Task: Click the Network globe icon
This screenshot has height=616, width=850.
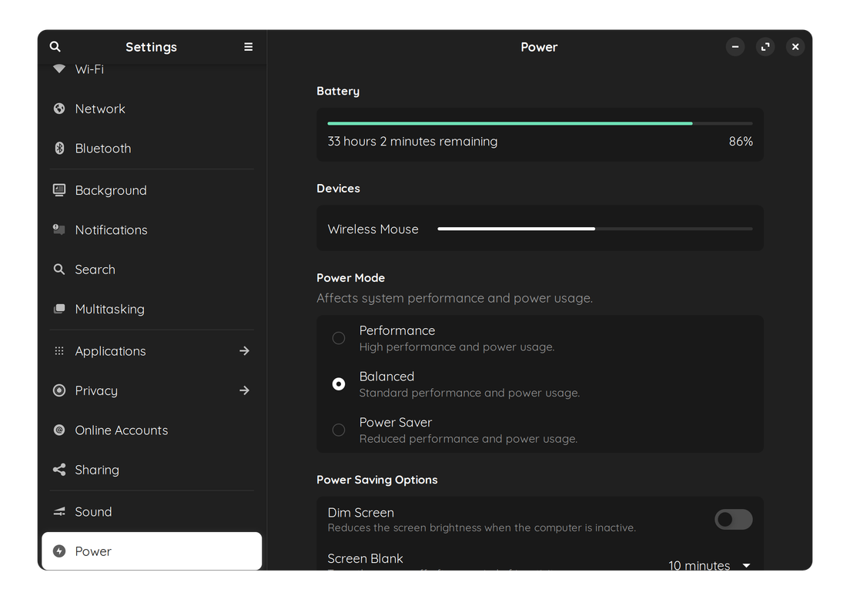Action: [59, 109]
